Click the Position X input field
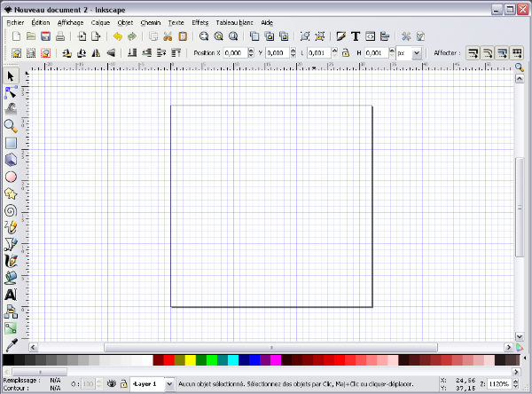Screen dimensions: 532x394 point(236,53)
